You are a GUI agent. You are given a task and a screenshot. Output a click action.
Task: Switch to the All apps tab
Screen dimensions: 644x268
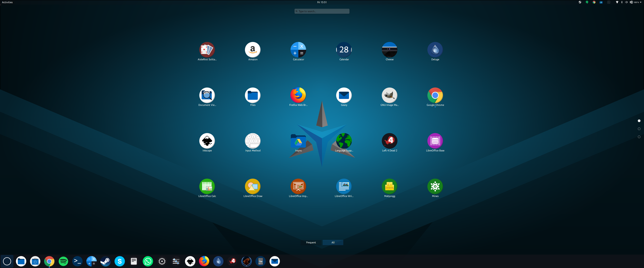[333, 243]
